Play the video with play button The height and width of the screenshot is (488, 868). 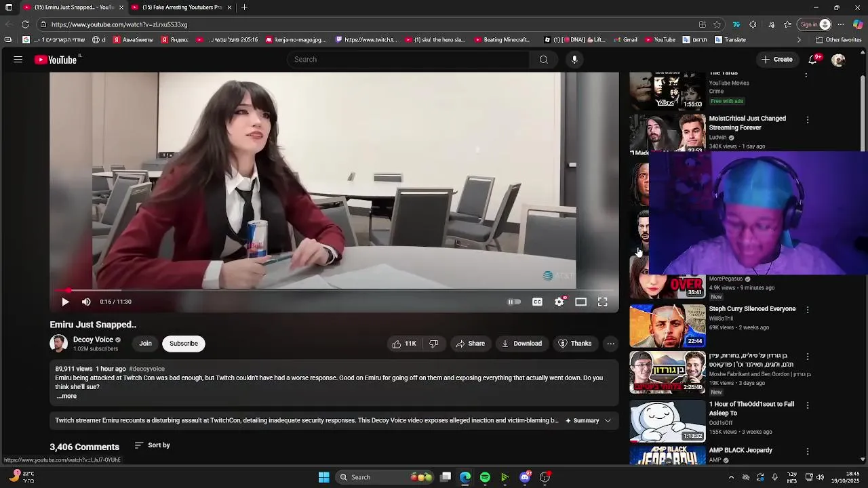(65, 302)
